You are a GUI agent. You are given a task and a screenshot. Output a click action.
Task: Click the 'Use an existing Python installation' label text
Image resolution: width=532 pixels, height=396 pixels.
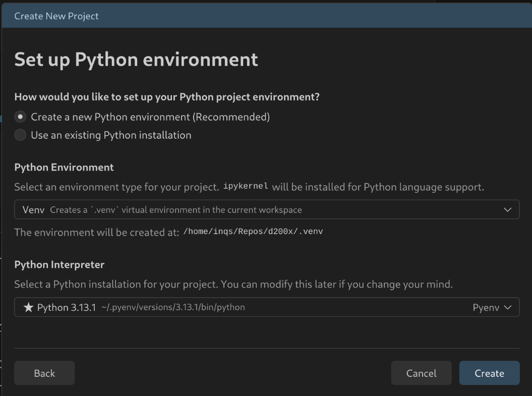click(111, 135)
